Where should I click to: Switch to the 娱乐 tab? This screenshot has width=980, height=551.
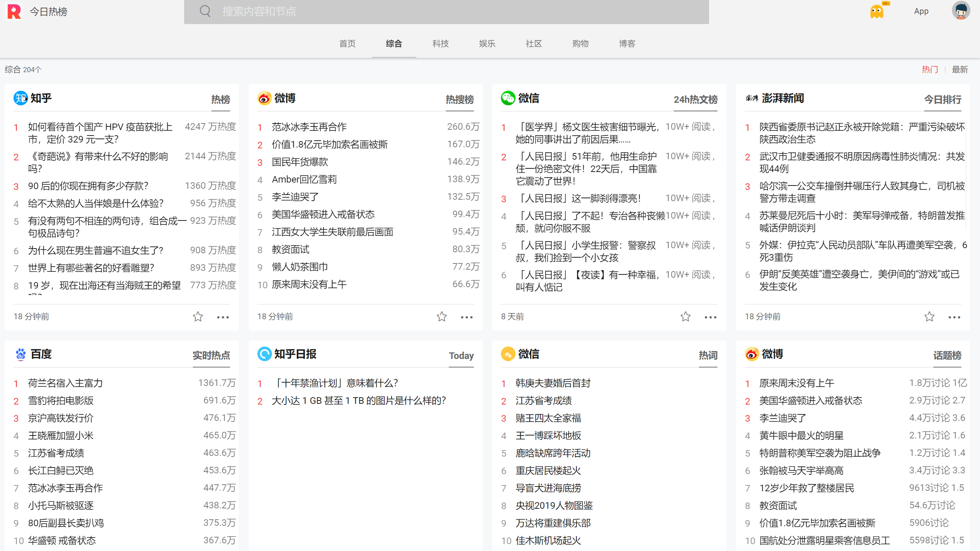[487, 44]
